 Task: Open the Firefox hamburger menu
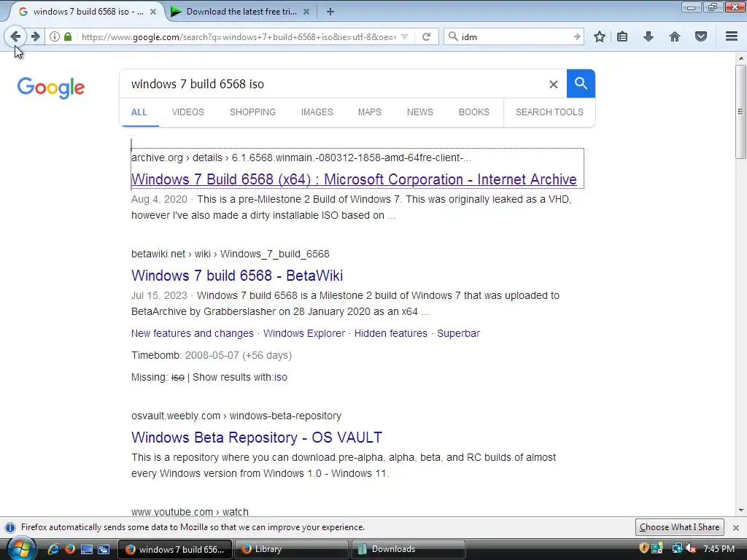(732, 36)
